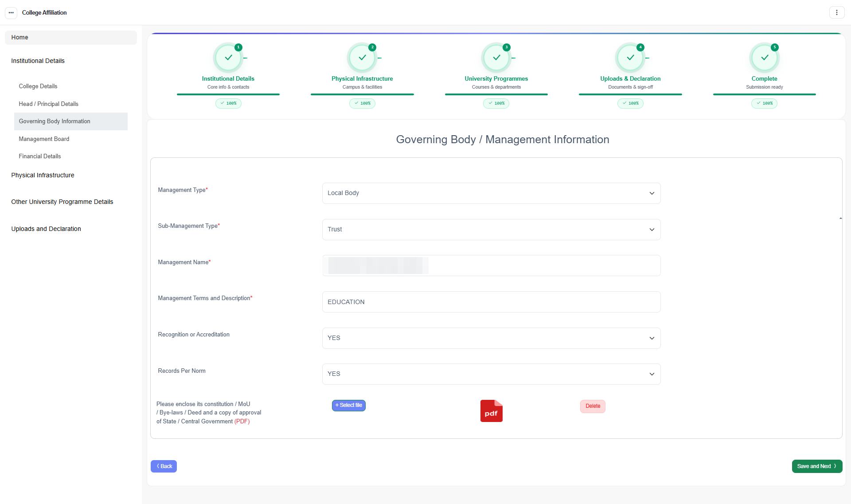Viewport: 851px width, 504px height.
Task: Click the 'Core info & contacts' subtitle
Action: [x=228, y=87]
